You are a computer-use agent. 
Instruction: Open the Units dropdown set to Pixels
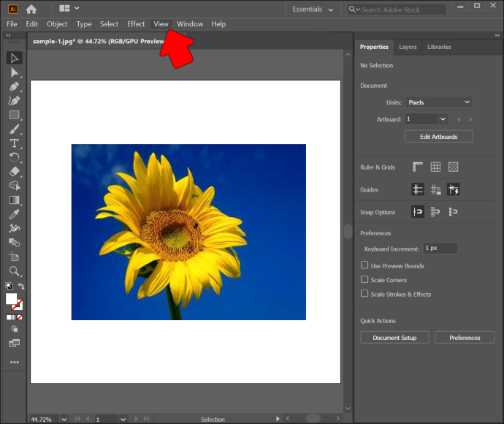pos(438,102)
